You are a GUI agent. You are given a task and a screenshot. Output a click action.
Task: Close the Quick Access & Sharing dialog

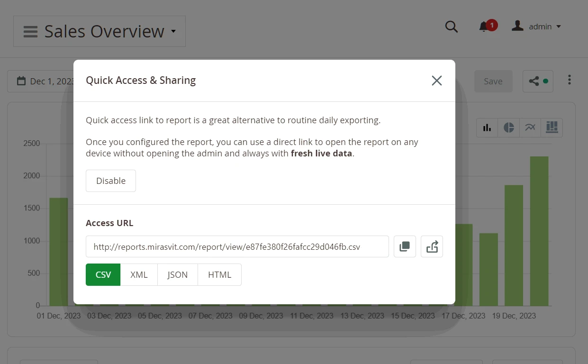[436, 81]
